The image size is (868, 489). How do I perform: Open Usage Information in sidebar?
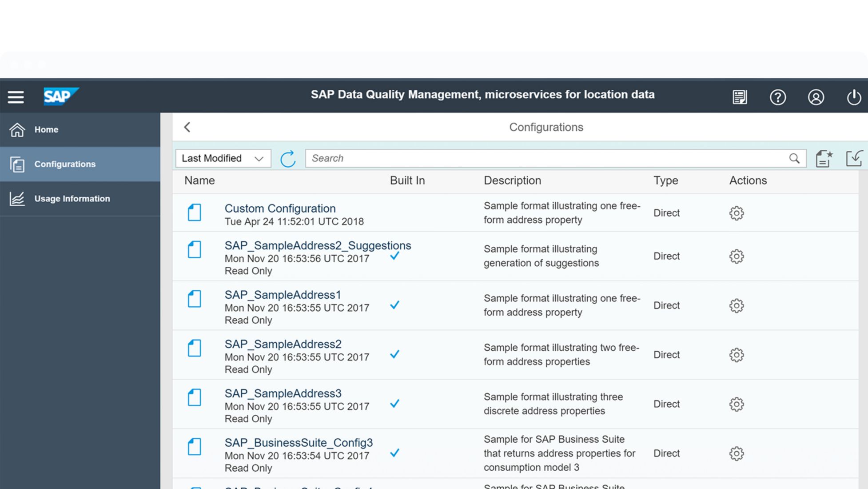[x=72, y=199]
